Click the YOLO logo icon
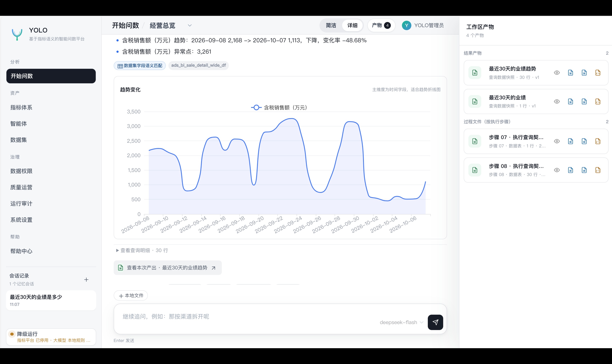612x364 pixels. pyautogui.click(x=17, y=34)
